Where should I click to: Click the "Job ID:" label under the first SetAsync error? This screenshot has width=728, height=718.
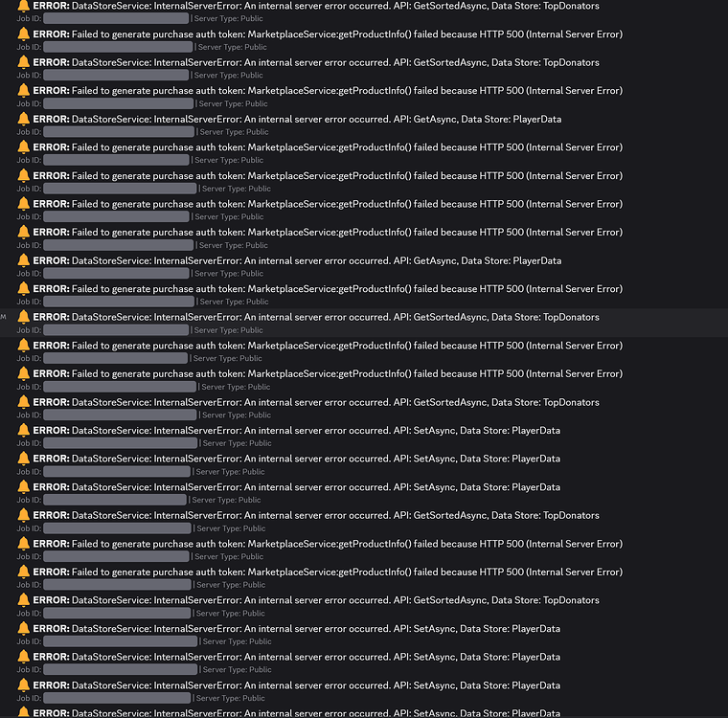[29, 443]
